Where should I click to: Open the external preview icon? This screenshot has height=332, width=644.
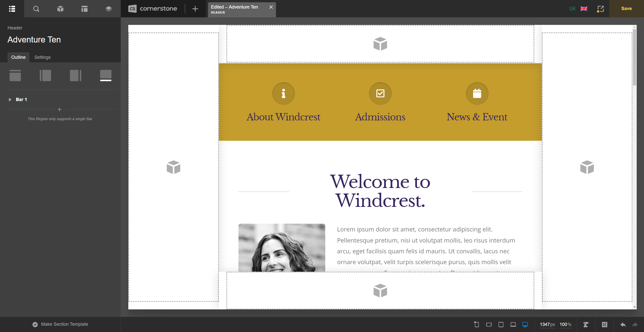[x=600, y=9]
